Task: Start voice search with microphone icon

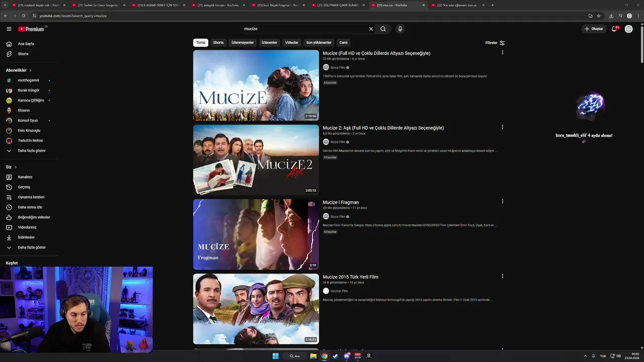Action: 400,29
